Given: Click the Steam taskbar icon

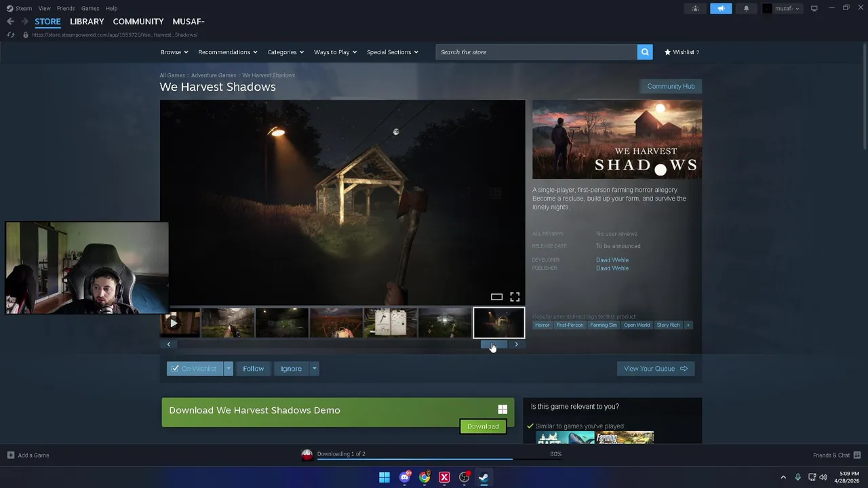Looking at the screenshot, I should (484, 478).
